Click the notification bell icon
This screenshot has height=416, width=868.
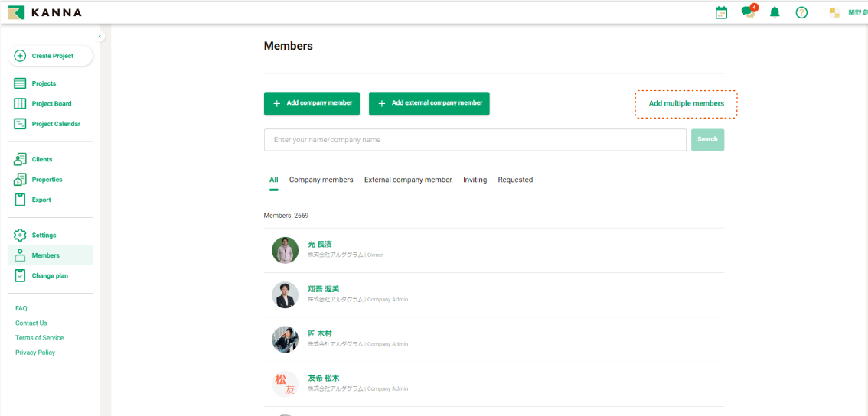tap(775, 12)
